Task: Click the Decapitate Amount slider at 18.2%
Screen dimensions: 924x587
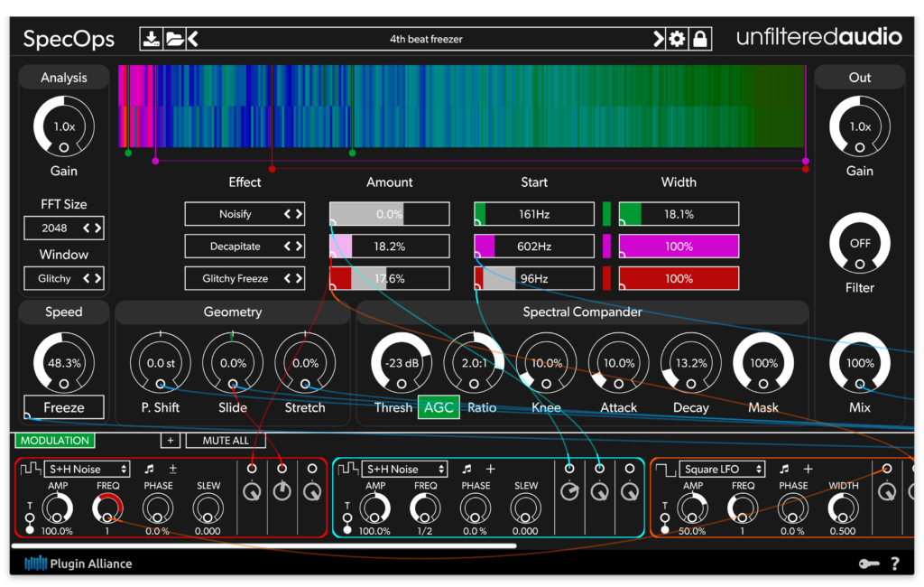Action: (389, 246)
